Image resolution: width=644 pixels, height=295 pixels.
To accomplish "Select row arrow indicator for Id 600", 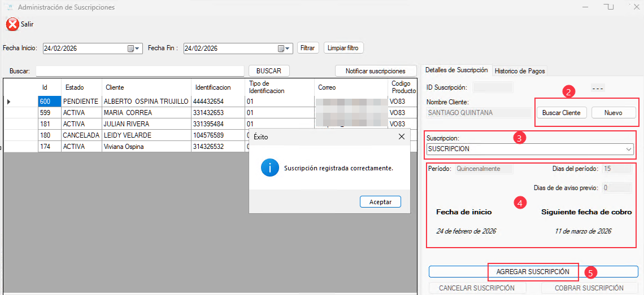I will click(8, 102).
